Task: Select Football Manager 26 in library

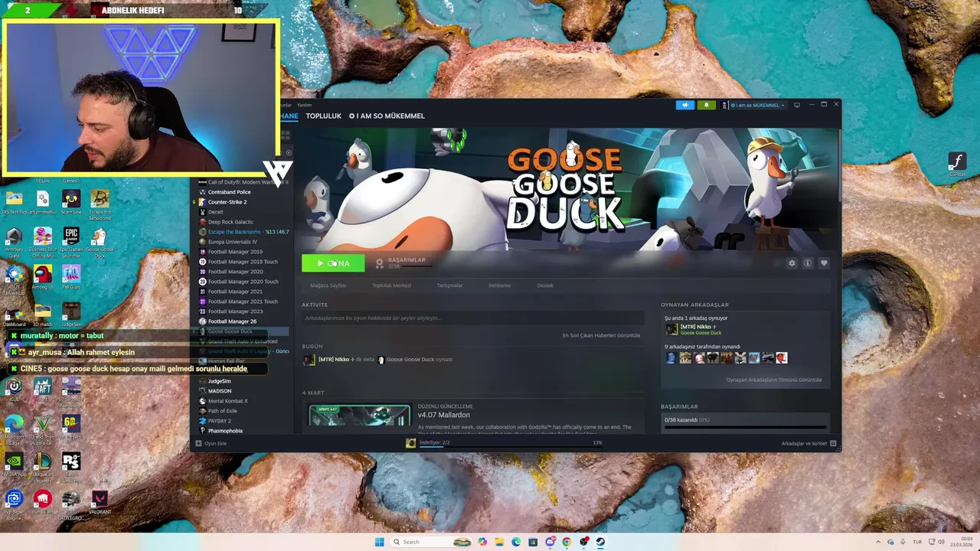Action: coord(232,321)
